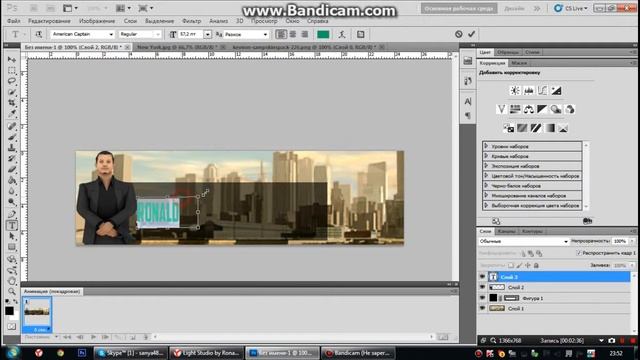Add an Exposure adjustment

tap(556, 91)
